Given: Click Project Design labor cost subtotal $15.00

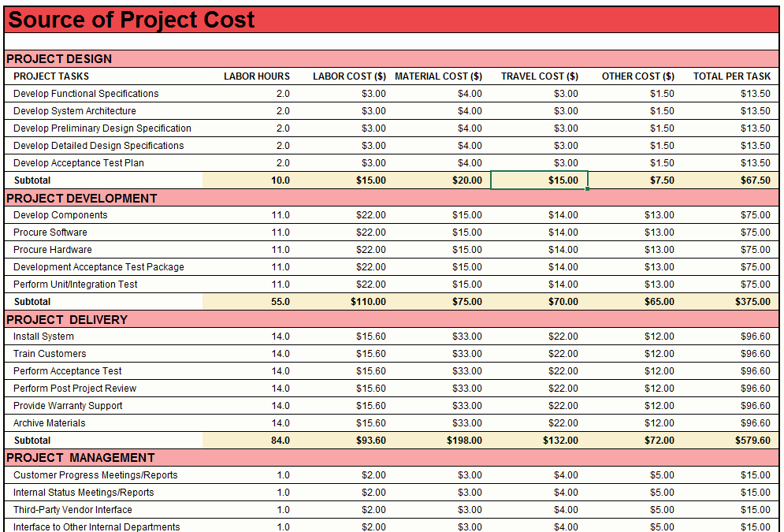Looking at the screenshot, I should coord(370,180).
